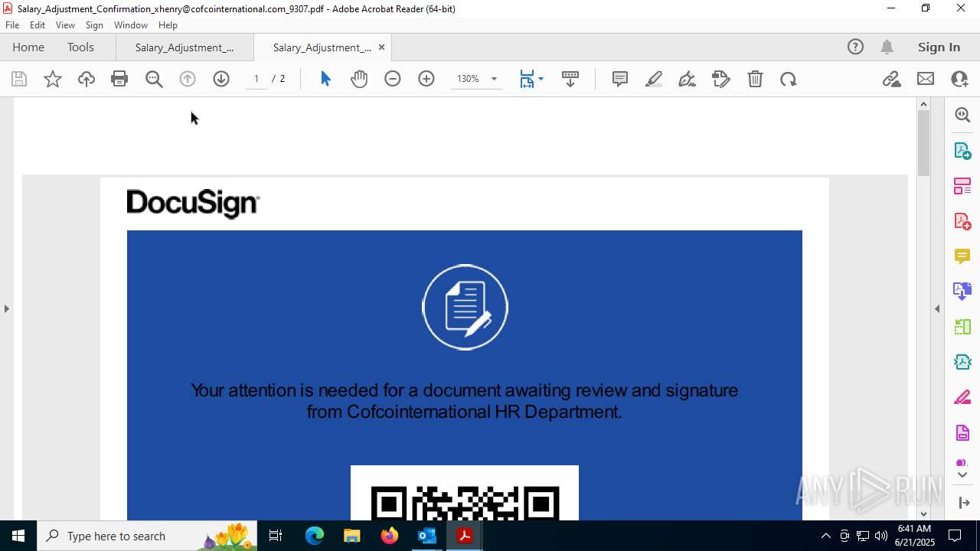Select the arrow selection tool

click(x=325, y=79)
